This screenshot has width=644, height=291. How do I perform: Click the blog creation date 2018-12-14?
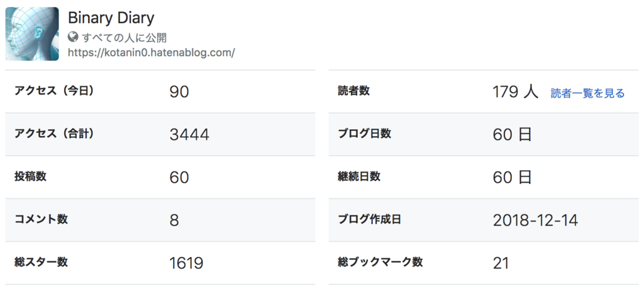pyautogui.click(x=535, y=220)
